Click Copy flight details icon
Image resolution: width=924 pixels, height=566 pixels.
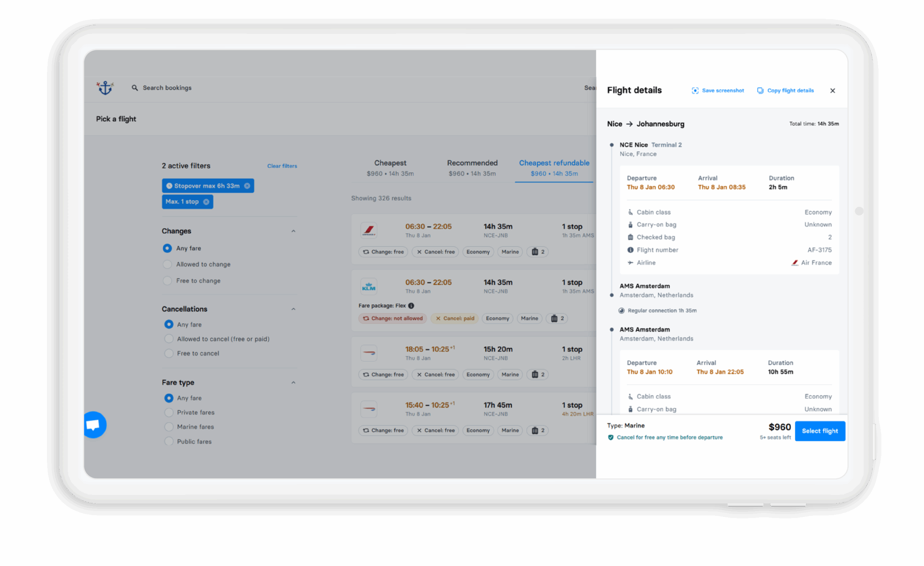point(760,90)
